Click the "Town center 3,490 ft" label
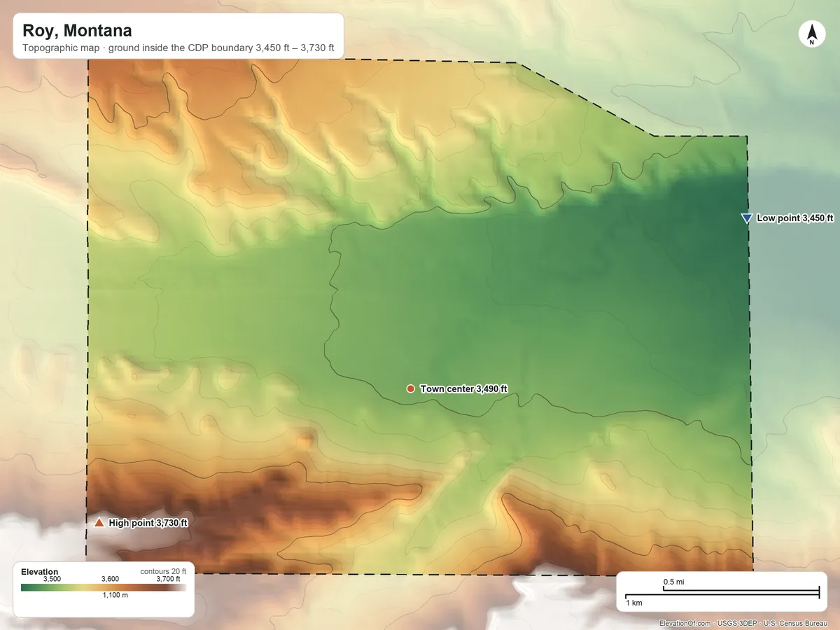This screenshot has width=840, height=630. pyautogui.click(x=463, y=388)
